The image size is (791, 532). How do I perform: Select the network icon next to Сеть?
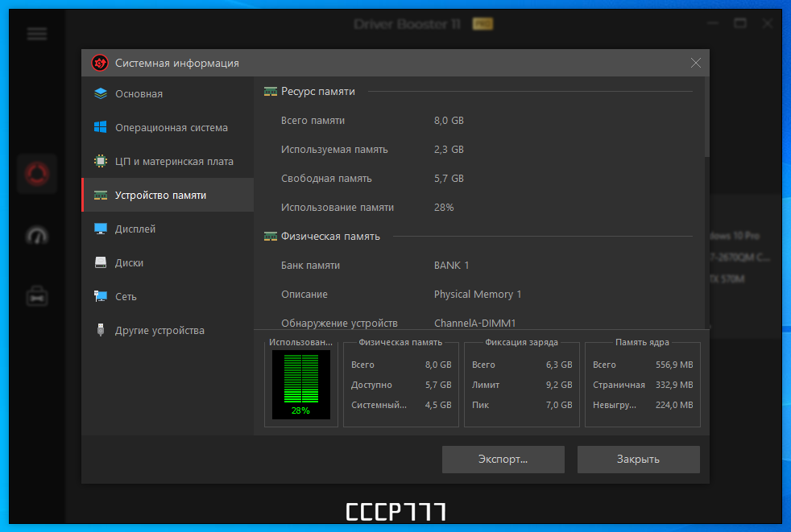(101, 296)
